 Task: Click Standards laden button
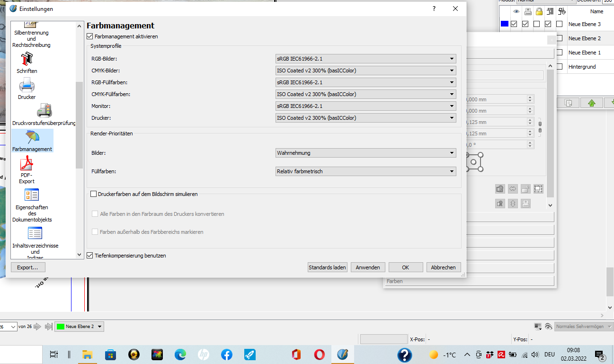pyautogui.click(x=327, y=267)
